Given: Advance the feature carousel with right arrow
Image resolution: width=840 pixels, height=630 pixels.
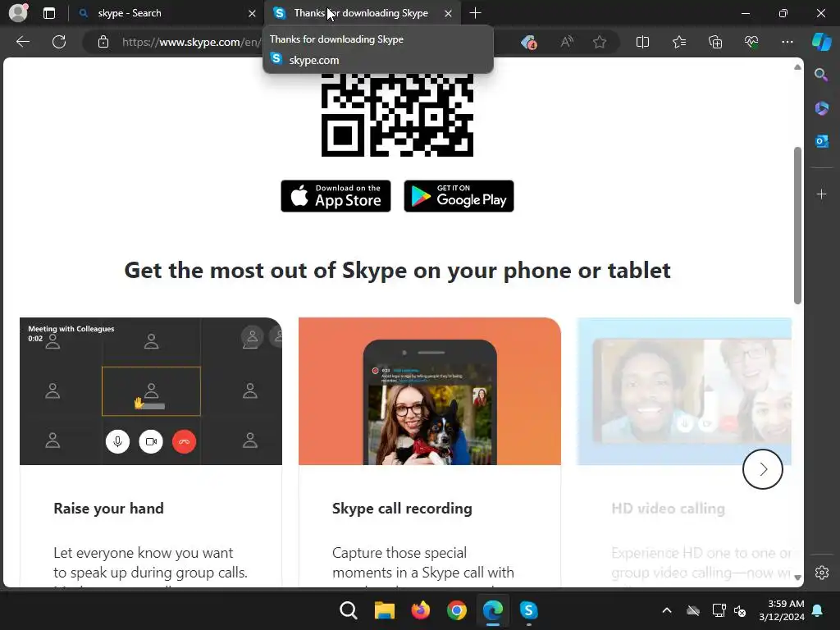Looking at the screenshot, I should (763, 469).
